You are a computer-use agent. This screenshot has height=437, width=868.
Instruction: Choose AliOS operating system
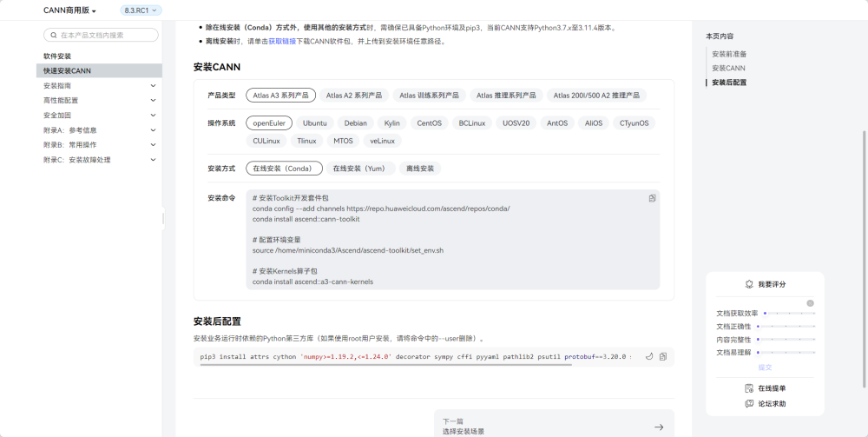click(x=594, y=123)
